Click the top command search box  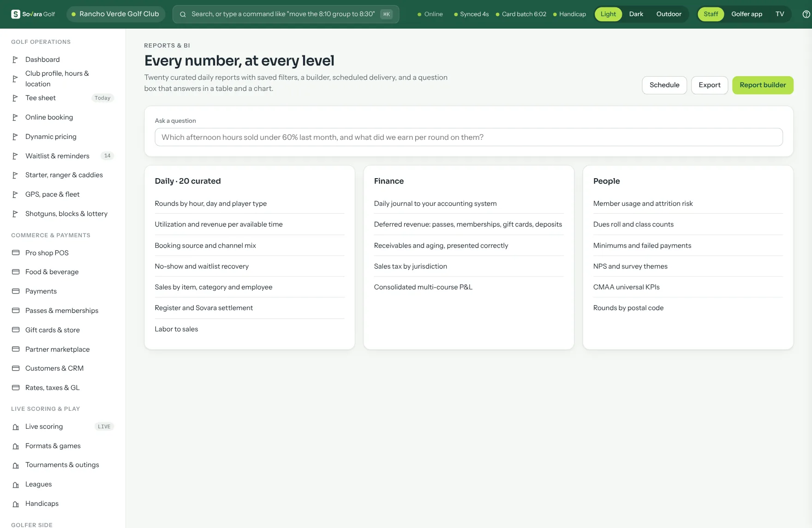(286, 14)
